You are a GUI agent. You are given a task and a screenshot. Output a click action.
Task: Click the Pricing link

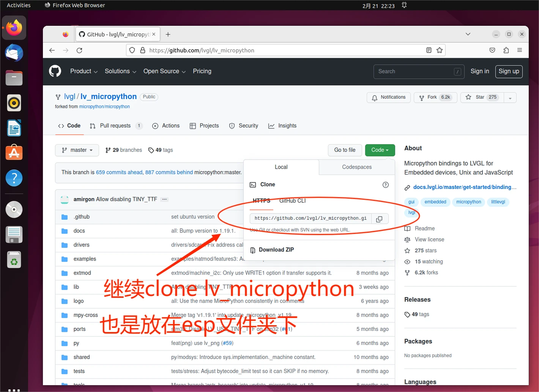click(x=202, y=71)
